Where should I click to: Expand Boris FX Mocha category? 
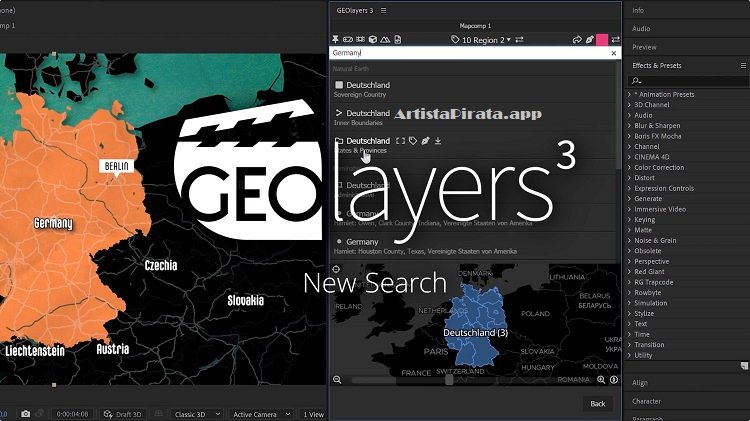(x=629, y=136)
